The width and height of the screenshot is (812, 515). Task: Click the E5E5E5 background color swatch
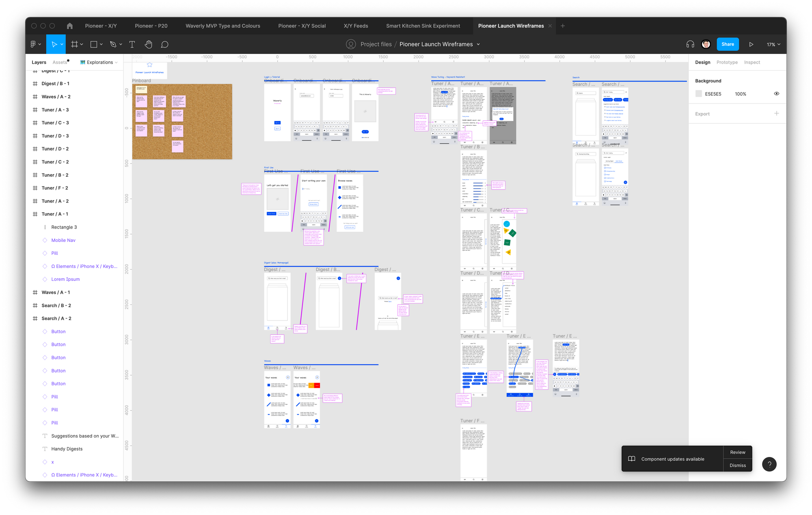tap(698, 94)
